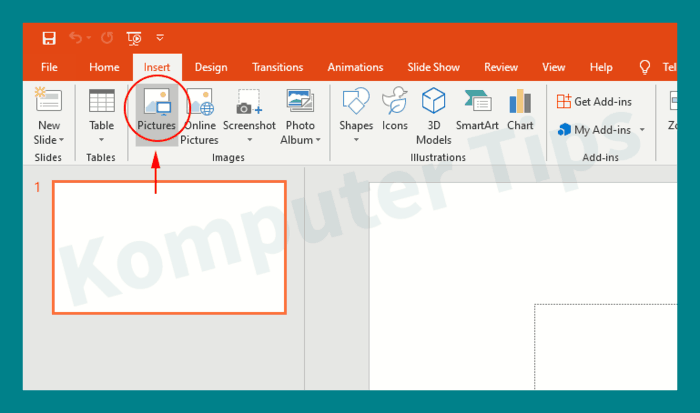Click the Table grid icon

pos(102,100)
